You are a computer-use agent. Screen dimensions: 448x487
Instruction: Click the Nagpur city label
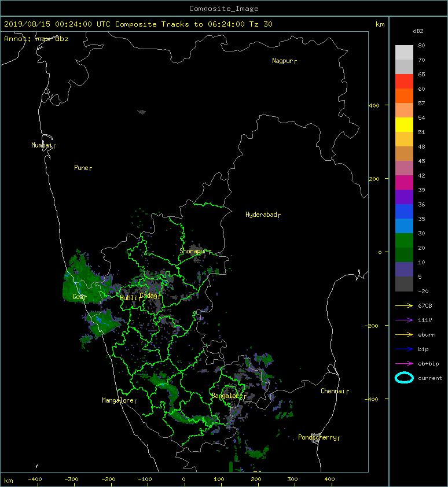click(x=282, y=61)
